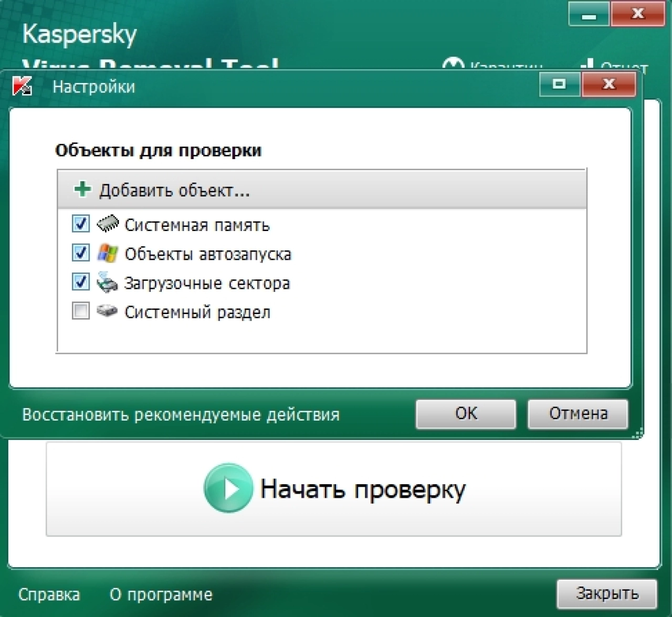The width and height of the screenshot is (672, 617).
Task: Click the Kaspersky logo in Настройки title bar
Action: click(x=22, y=86)
